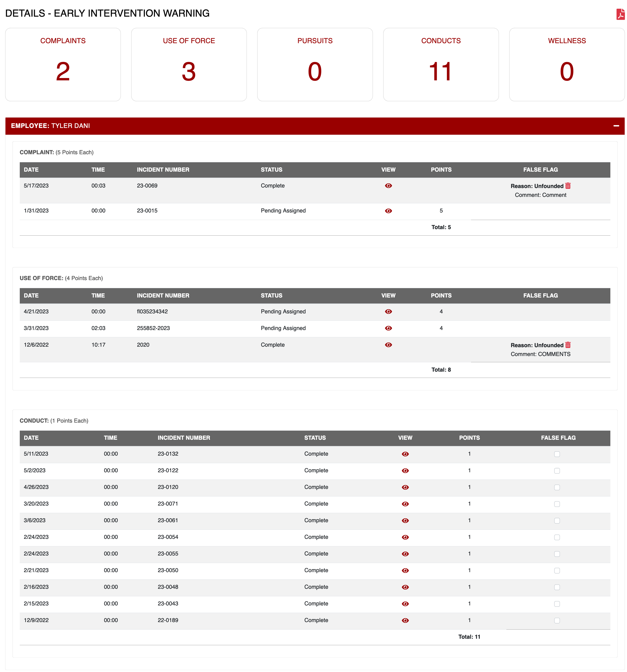Tick false flag box for 22-0189
Image resolution: width=627 pixels, height=672 pixels.
[557, 620]
